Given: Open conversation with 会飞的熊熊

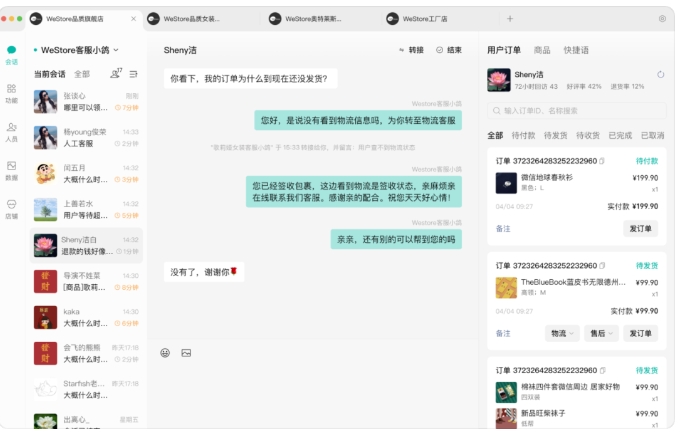Looking at the screenshot, I should pyautogui.click(x=86, y=353).
